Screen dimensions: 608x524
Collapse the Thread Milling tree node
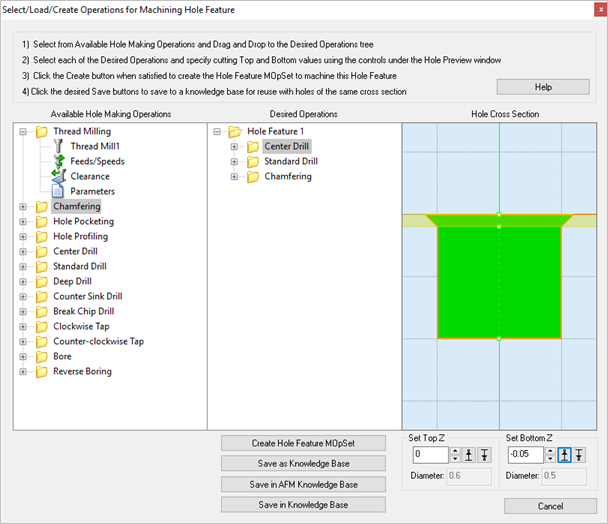coord(23,131)
